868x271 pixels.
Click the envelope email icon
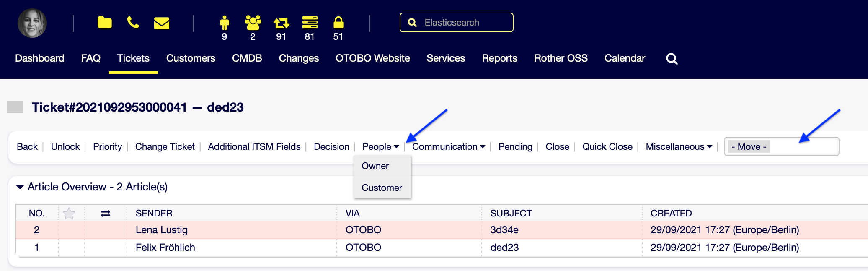[162, 23]
